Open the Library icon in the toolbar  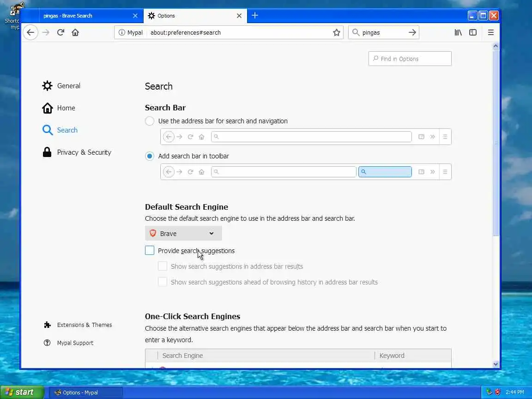pos(458,33)
